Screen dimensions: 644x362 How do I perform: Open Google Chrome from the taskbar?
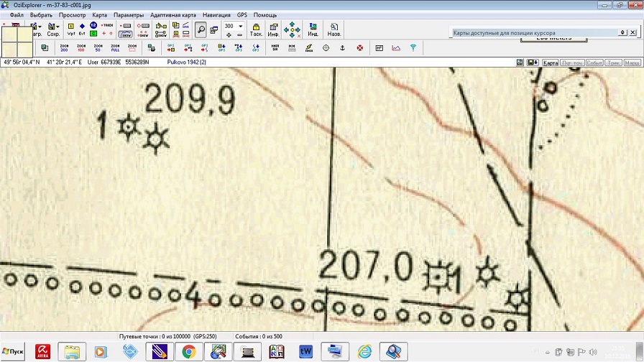coord(189,352)
